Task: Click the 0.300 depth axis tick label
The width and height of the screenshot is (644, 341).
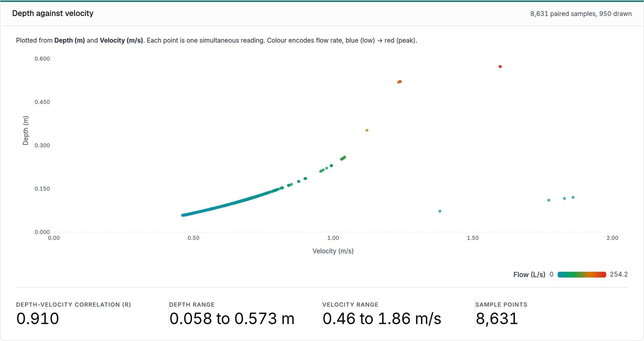Action: pos(42,146)
